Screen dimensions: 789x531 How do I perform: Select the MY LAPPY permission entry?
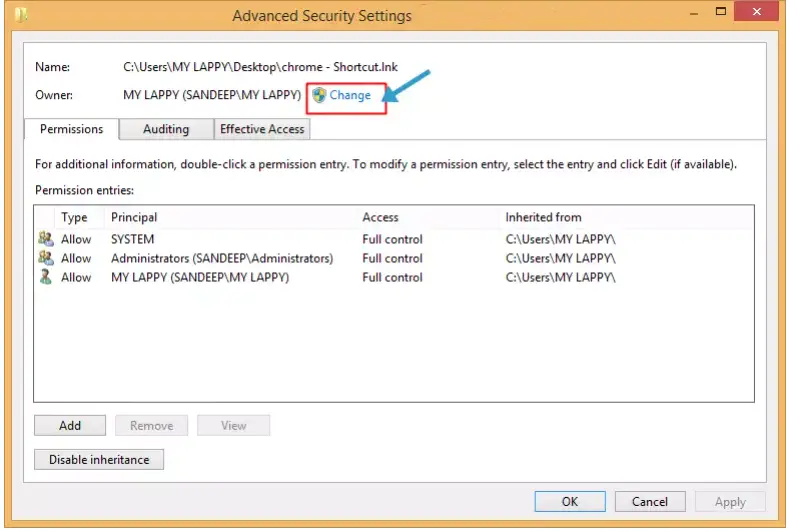(x=394, y=277)
